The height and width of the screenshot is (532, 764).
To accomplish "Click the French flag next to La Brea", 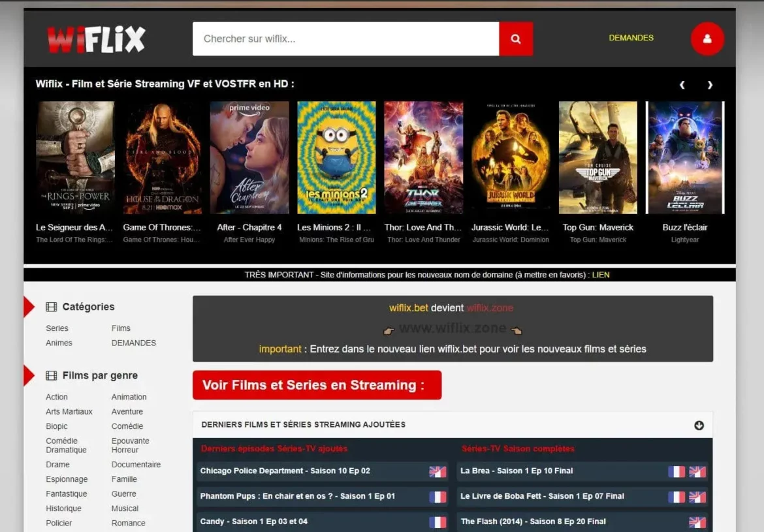I will [x=676, y=471].
